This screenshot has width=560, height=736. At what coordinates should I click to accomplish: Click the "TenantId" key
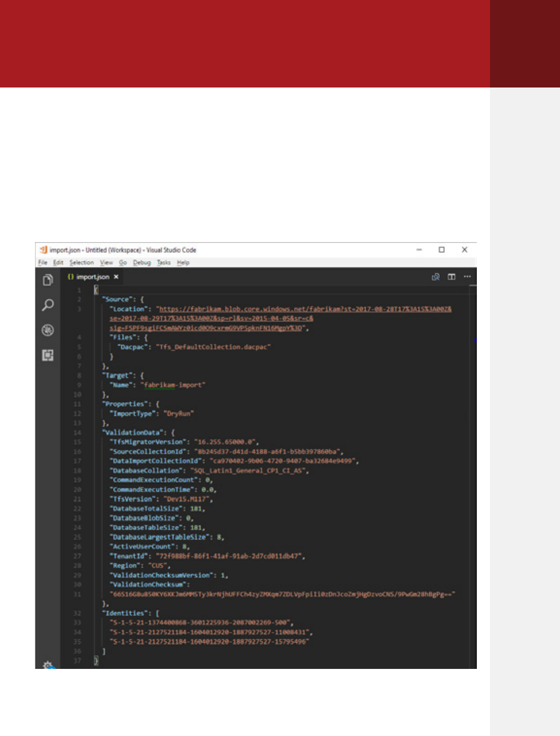[x=129, y=556]
